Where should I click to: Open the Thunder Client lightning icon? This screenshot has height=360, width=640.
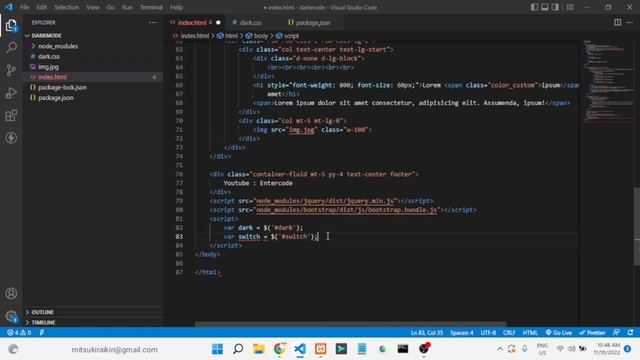pyautogui.click(x=11, y=138)
